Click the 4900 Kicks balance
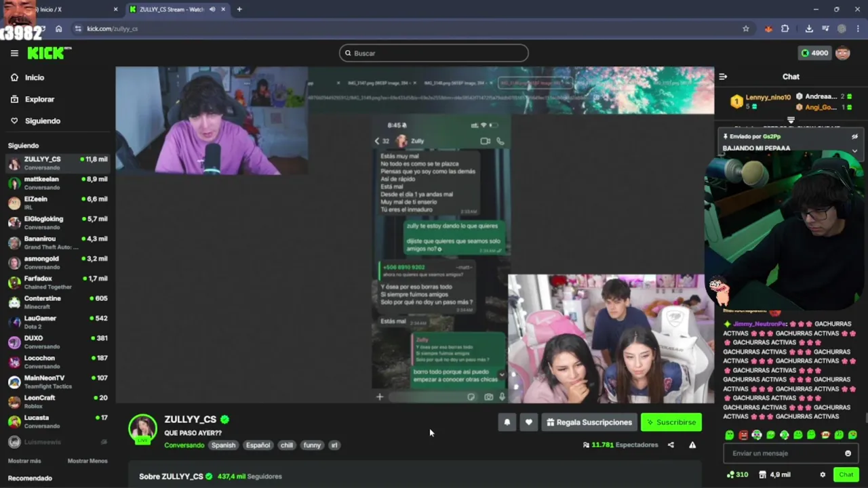This screenshot has height=488, width=868. (x=814, y=53)
